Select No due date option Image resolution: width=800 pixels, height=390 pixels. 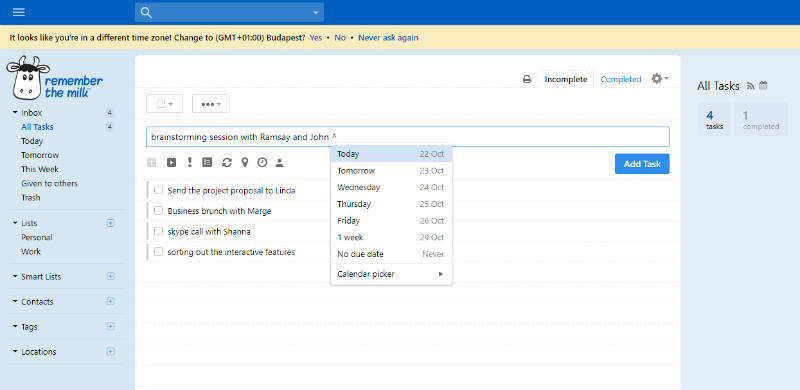[x=391, y=254]
